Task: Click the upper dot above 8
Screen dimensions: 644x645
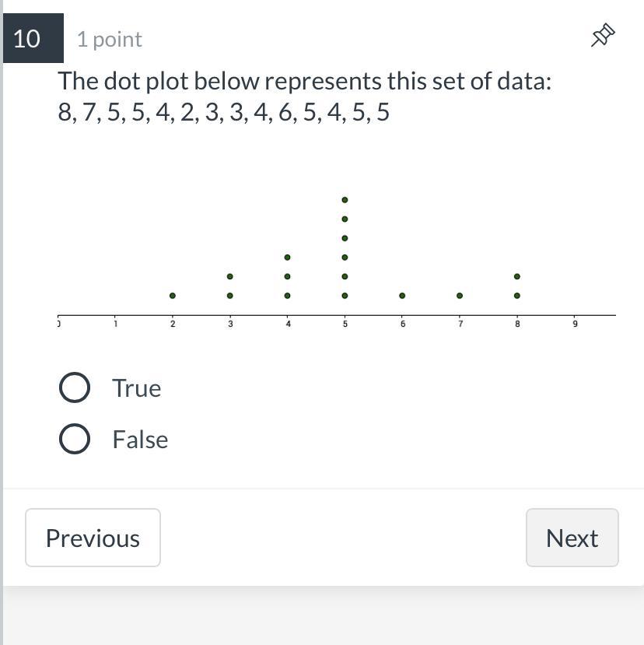Action: [x=517, y=276]
